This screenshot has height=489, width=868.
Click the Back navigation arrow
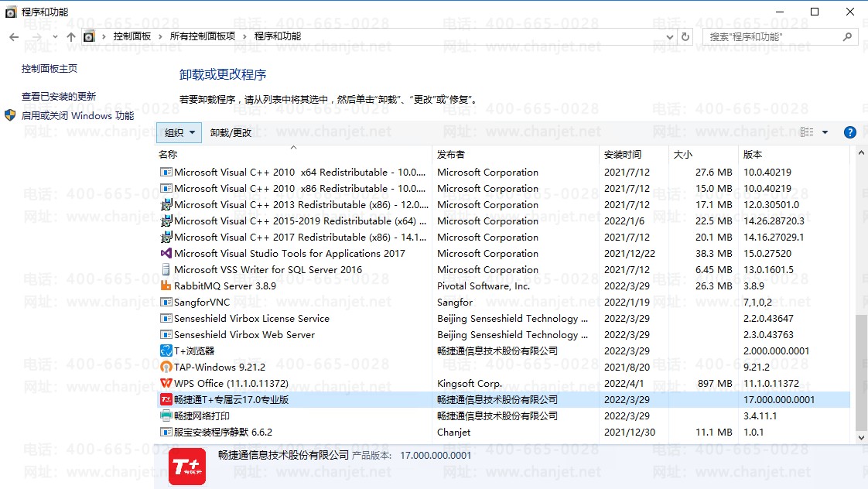14,37
